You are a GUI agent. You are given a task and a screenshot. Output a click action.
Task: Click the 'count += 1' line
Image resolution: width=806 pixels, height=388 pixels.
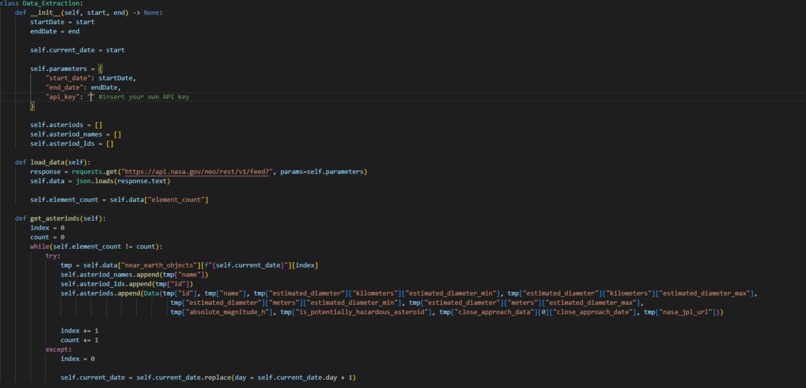[80, 340]
